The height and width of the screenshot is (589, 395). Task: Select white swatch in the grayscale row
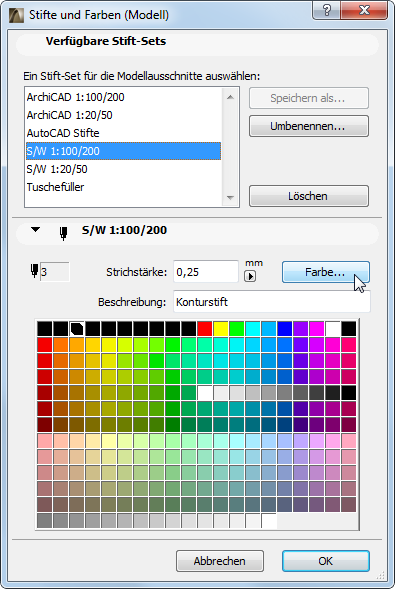point(205,393)
